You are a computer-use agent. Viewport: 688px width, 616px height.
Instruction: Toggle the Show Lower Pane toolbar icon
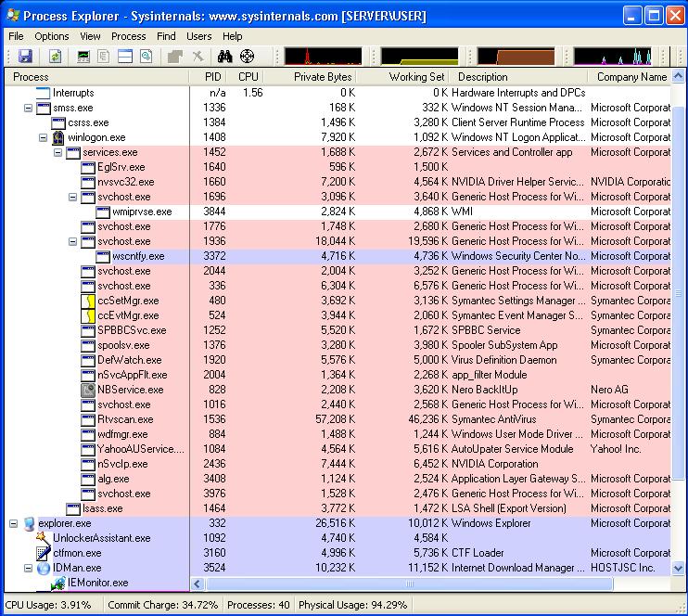[x=125, y=57]
